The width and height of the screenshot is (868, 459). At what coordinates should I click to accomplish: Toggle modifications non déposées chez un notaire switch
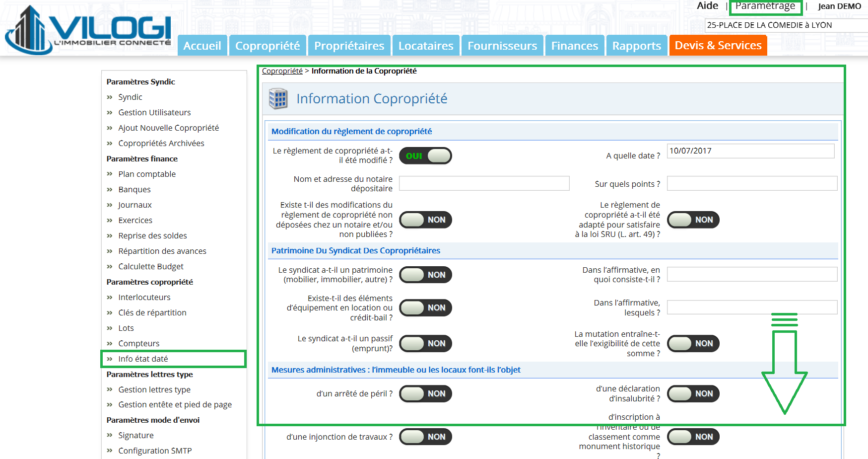425,220
